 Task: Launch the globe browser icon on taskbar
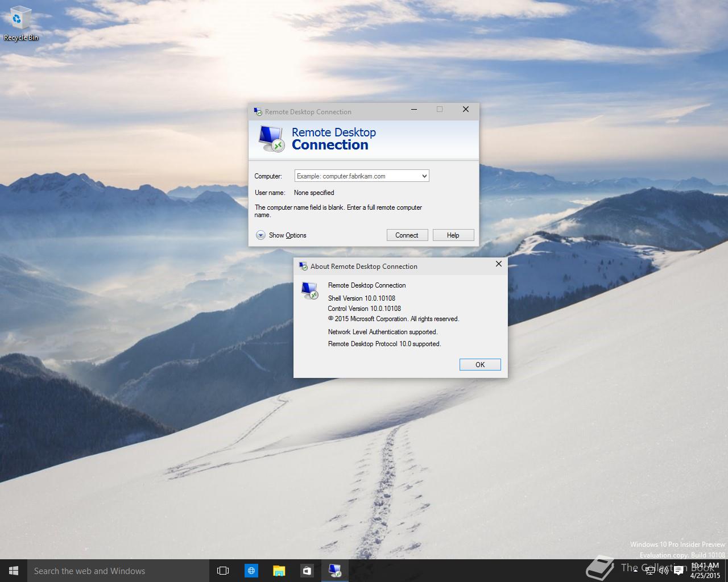pos(251,571)
